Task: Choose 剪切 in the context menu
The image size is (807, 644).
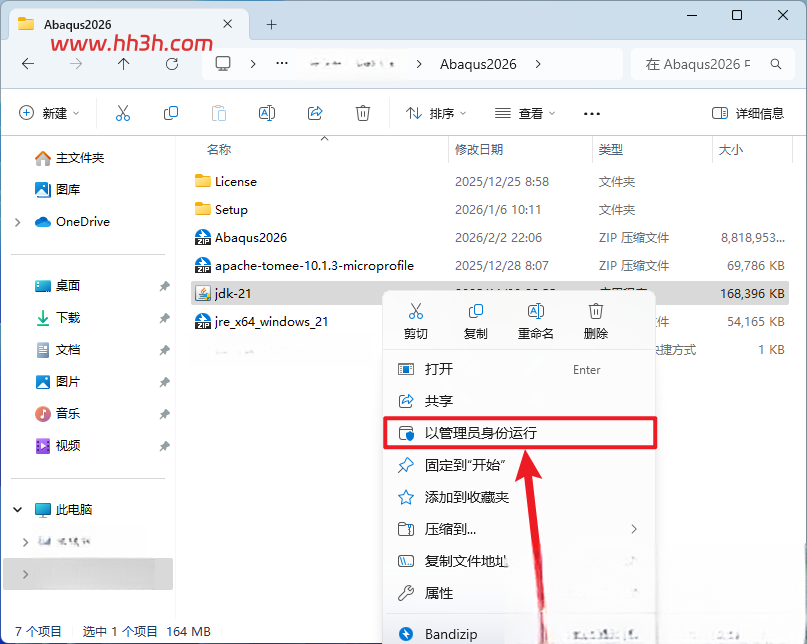Action: pyautogui.click(x=415, y=321)
